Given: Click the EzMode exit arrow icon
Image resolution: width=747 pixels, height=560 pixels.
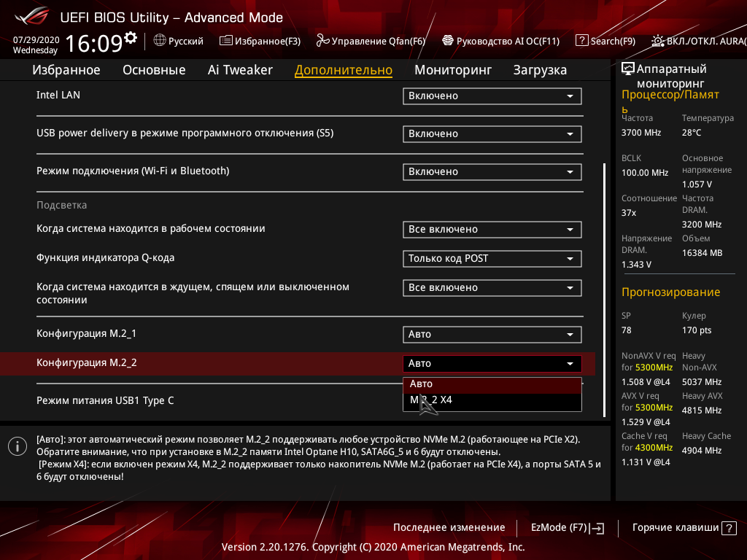Looking at the screenshot, I should pos(597,528).
